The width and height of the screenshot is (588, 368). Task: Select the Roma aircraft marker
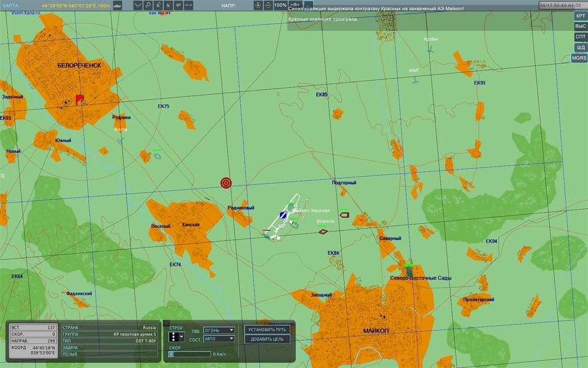click(x=121, y=141)
